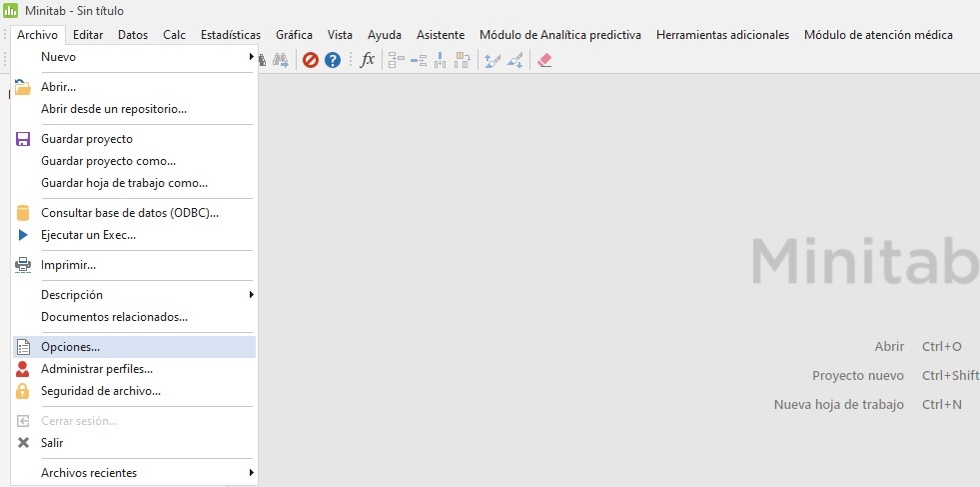Open the Estadísticas menu
Screen dimensions: 980x487
pyautogui.click(x=231, y=35)
